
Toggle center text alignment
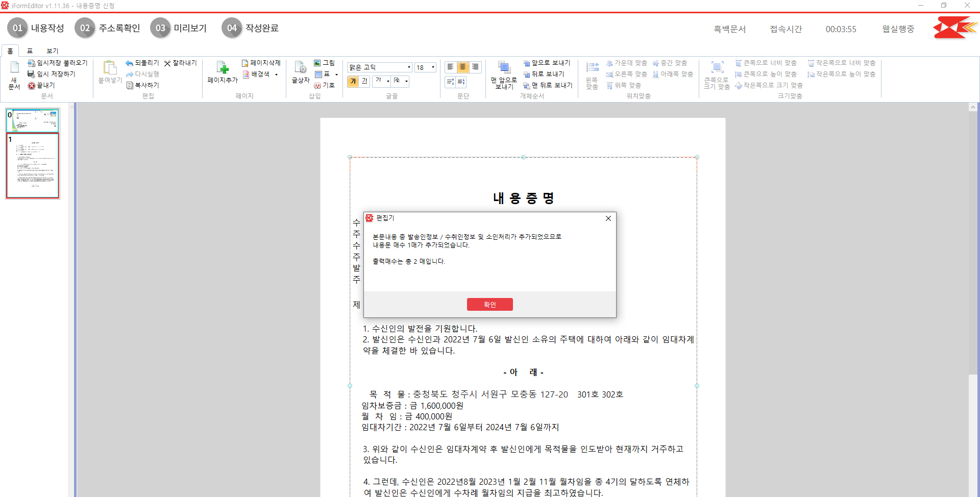click(462, 67)
